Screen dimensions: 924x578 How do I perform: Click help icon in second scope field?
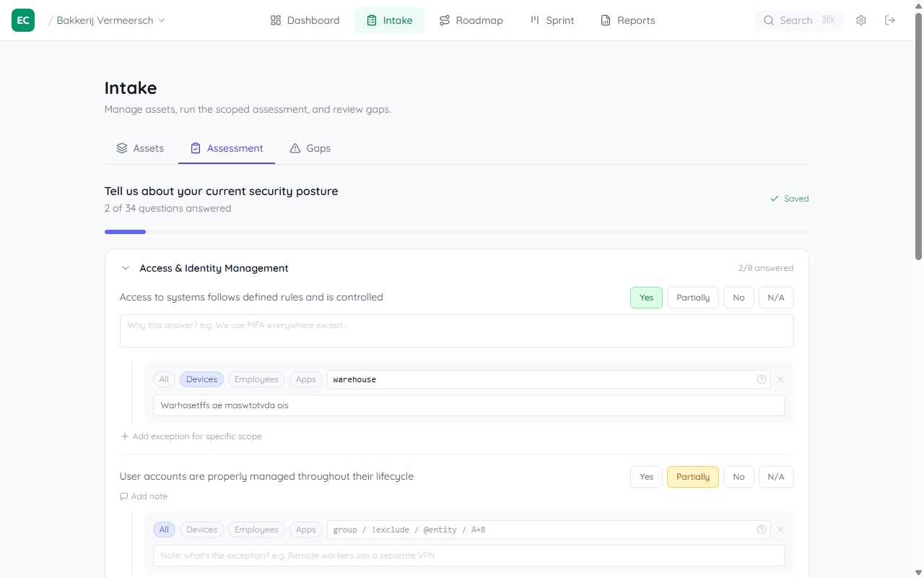click(x=762, y=530)
